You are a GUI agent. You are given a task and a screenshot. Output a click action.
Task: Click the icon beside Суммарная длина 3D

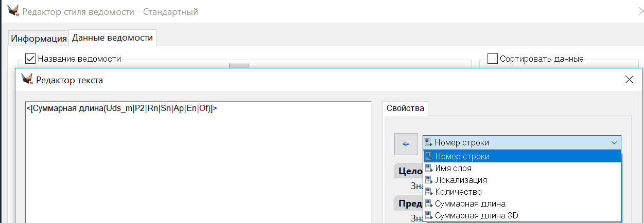(428, 215)
